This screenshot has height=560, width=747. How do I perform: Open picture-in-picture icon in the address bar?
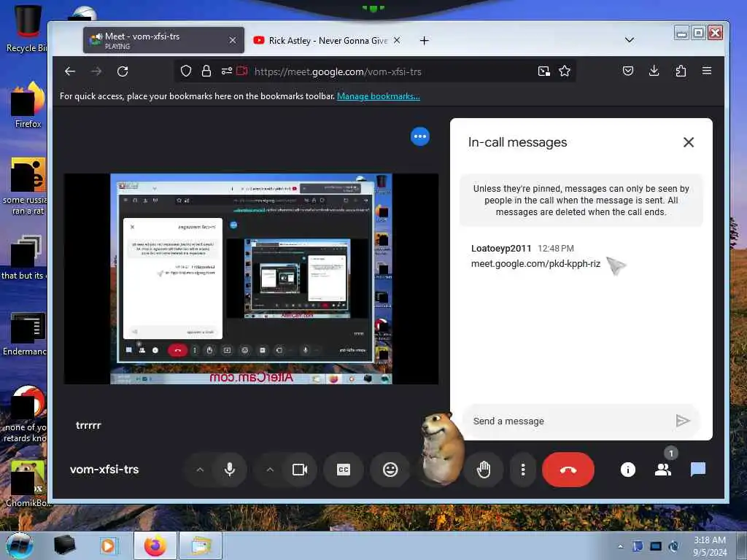(x=543, y=71)
